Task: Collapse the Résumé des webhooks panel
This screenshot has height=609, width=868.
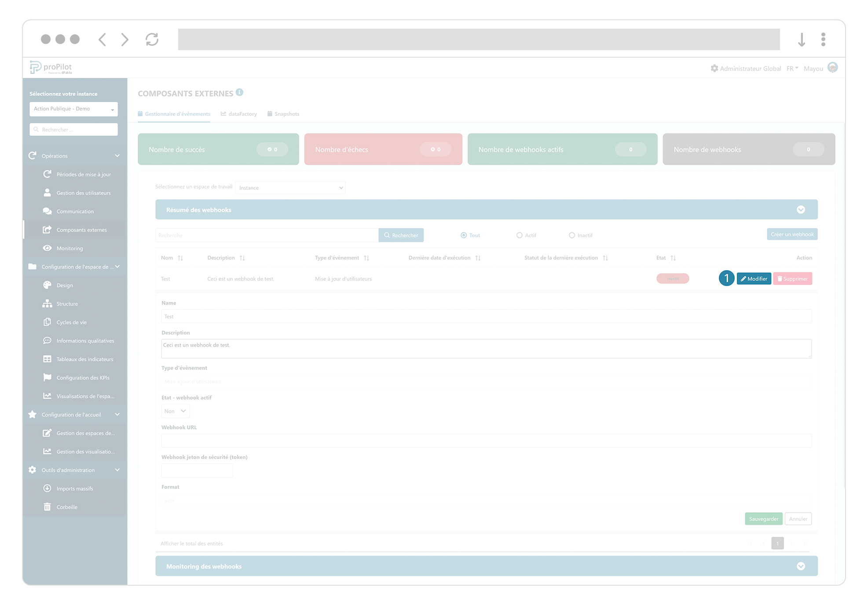Action: coord(801,209)
